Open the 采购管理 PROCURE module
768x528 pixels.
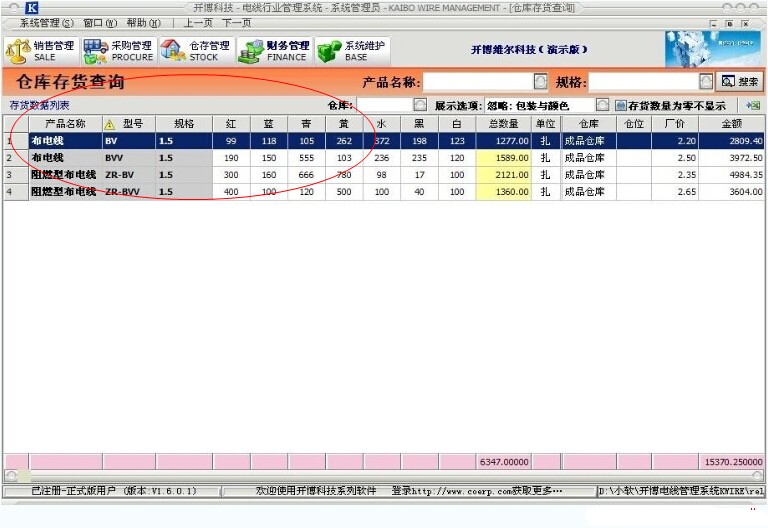pos(119,51)
